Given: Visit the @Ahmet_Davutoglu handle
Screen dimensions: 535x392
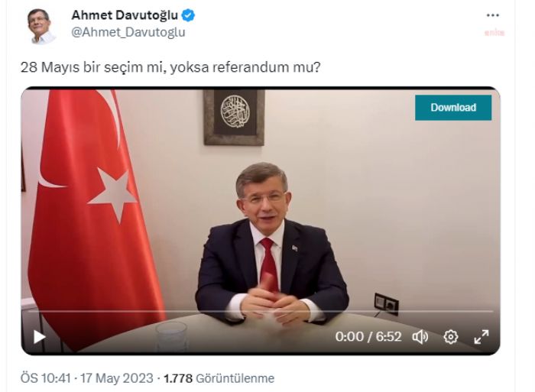Looking at the screenshot, I should [x=128, y=32].
